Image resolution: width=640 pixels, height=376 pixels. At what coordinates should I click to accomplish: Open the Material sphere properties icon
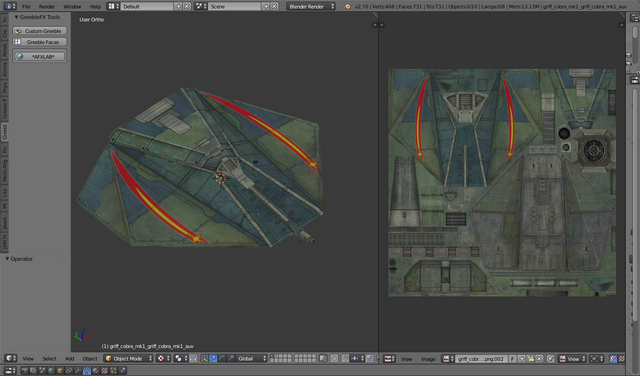[x=96, y=370]
